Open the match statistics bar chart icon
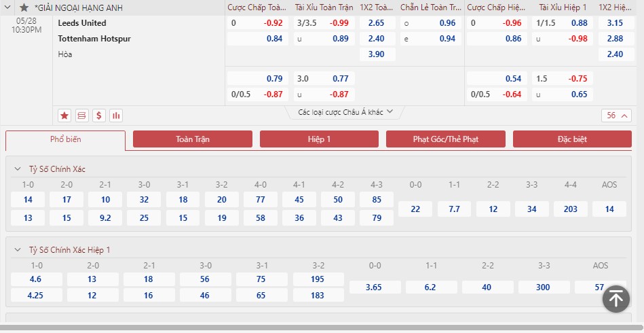 click(x=116, y=116)
